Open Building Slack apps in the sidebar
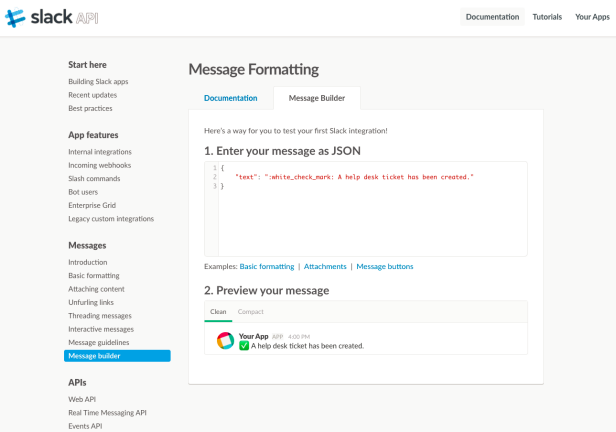This screenshot has width=616, height=432. [x=98, y=82]
